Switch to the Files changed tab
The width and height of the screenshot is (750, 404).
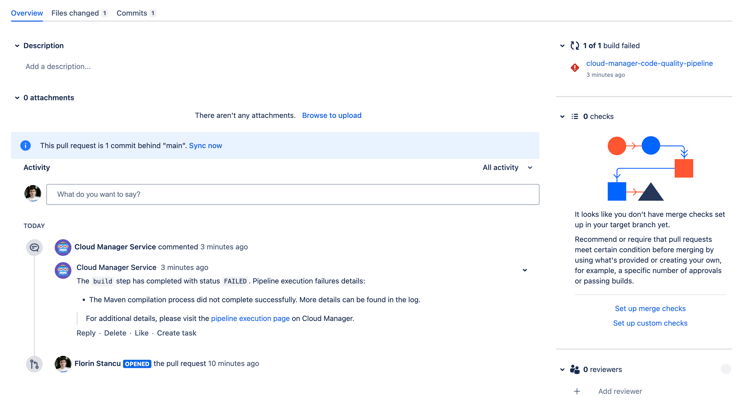pyautogui.click(x=79, y=13)
